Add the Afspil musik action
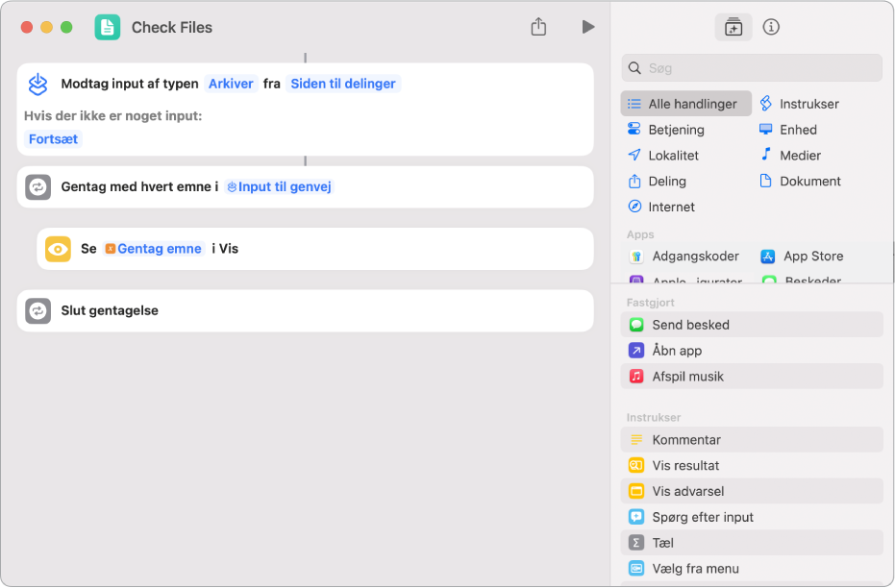Screen dimensions: 895x588 point(752,377)
